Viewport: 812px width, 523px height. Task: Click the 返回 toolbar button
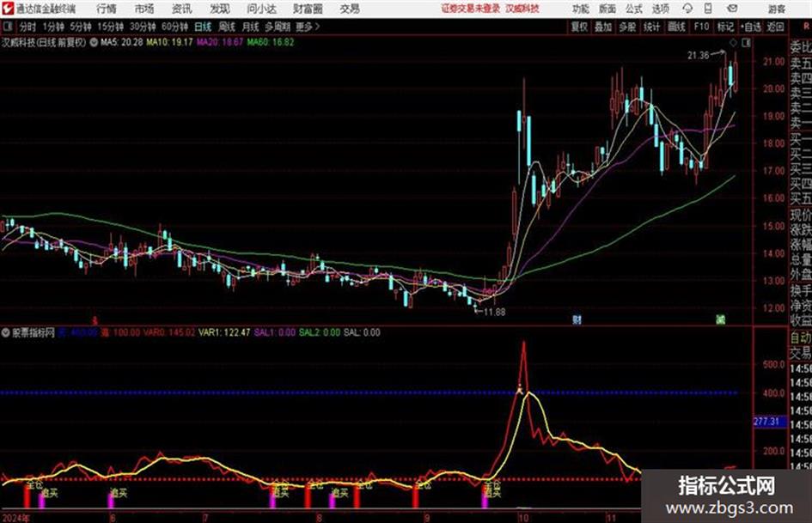pyautogui.click(x=775, y=27)
